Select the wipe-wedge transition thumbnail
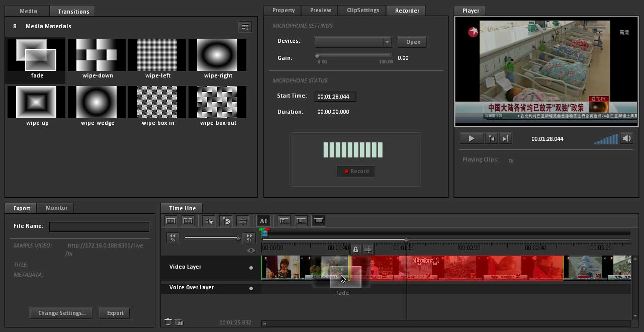The height and width of the screenshot is (332, 644). [98, 102]
